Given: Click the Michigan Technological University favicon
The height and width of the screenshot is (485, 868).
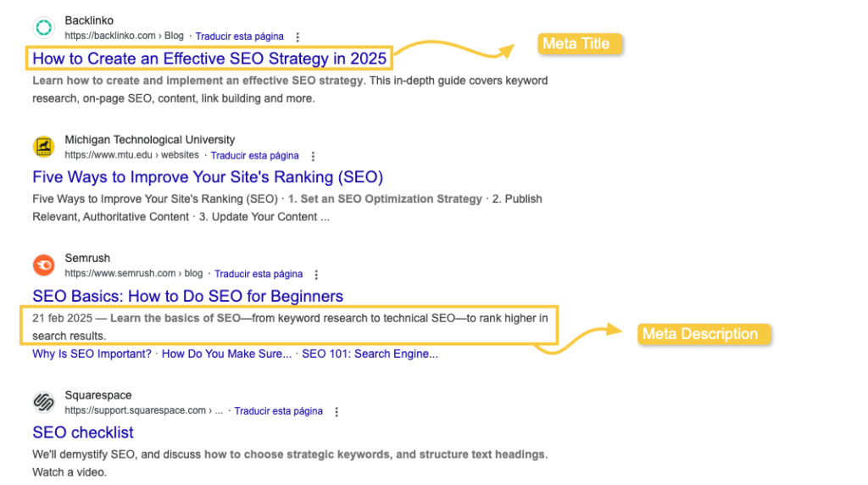Looking at the screenshot, I should click(44, 147).
